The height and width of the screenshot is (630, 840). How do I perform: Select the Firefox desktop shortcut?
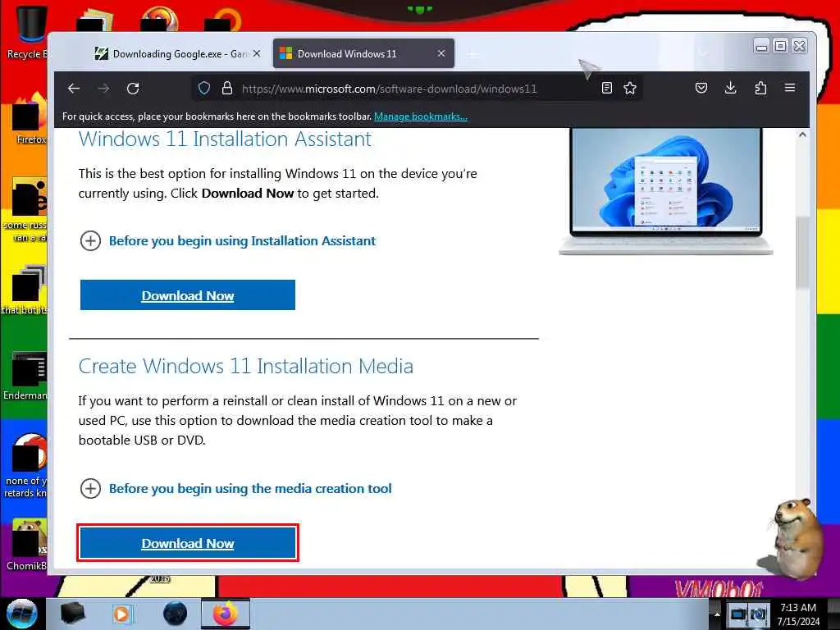tap(30, 119)
